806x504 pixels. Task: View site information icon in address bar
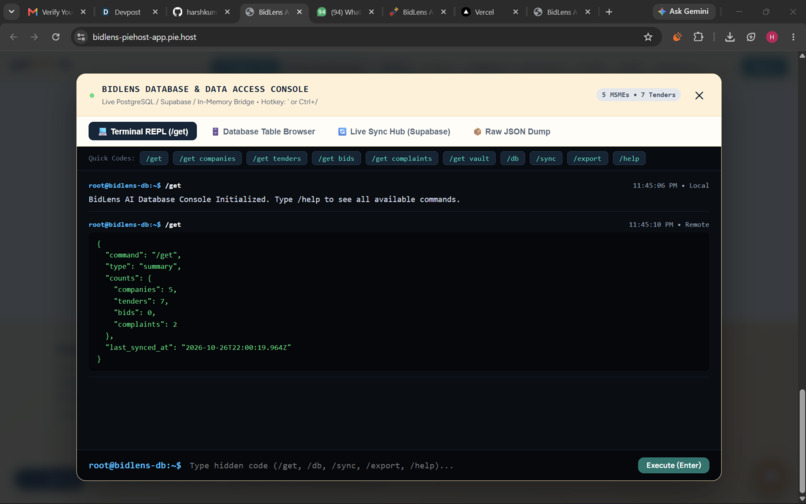tap(81, 37)
